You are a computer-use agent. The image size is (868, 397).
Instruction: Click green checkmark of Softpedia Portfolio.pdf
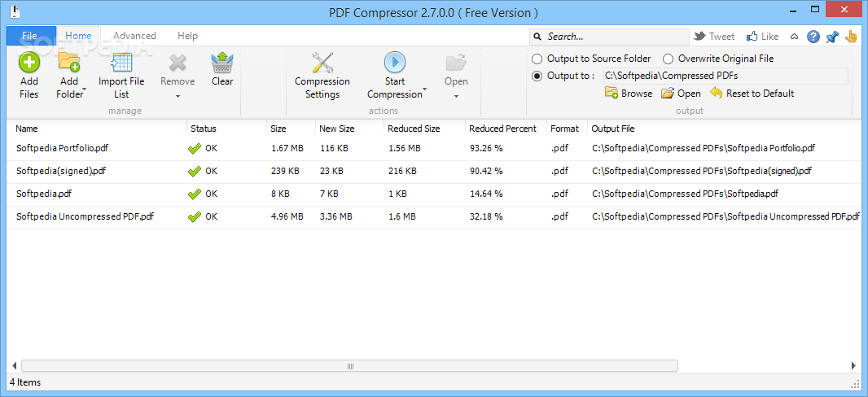click(195, 148)
